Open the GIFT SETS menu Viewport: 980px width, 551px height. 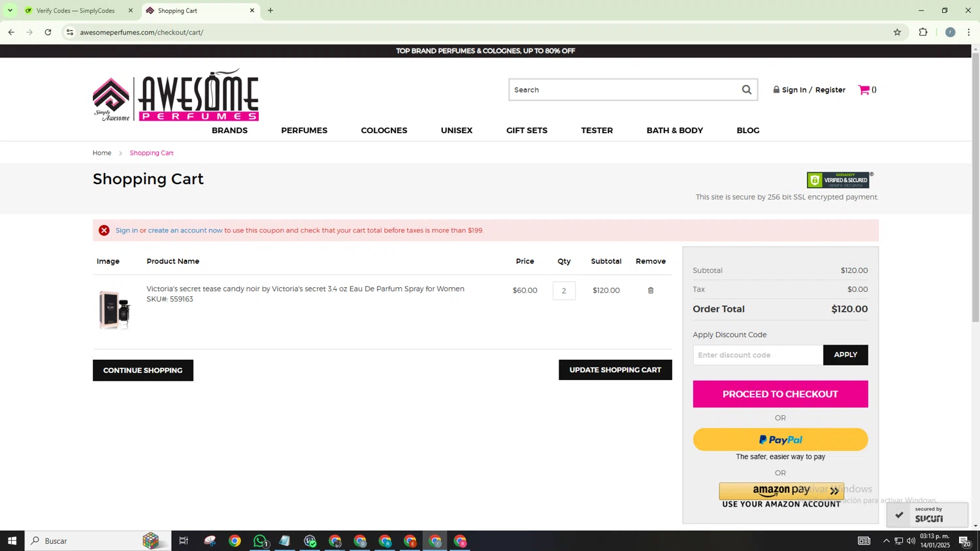pos(527,131)
